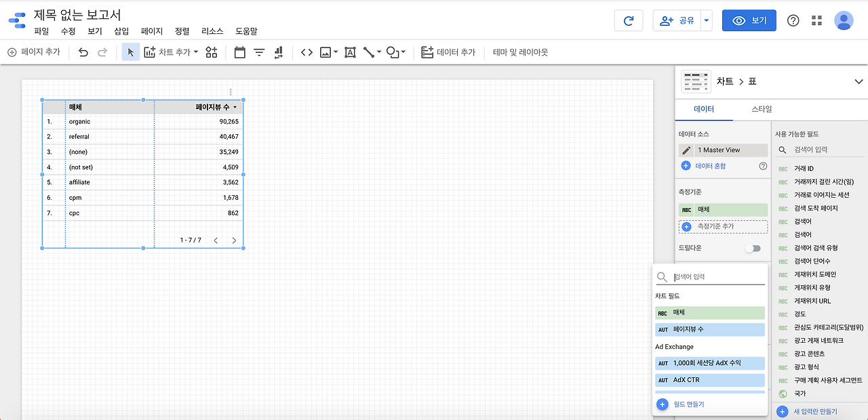Insert a filter control icon

tap(259, 52)
